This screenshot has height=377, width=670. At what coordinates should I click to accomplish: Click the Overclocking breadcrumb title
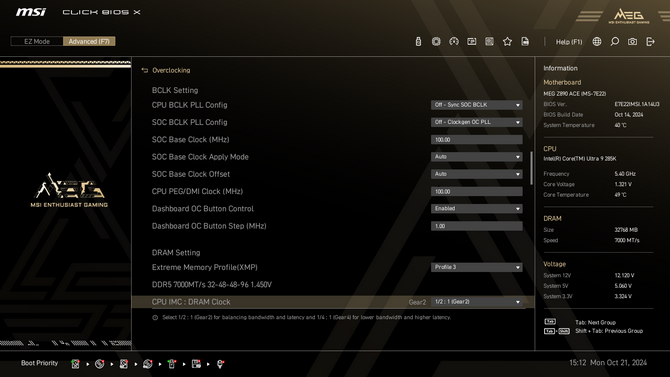coord(171,70)
